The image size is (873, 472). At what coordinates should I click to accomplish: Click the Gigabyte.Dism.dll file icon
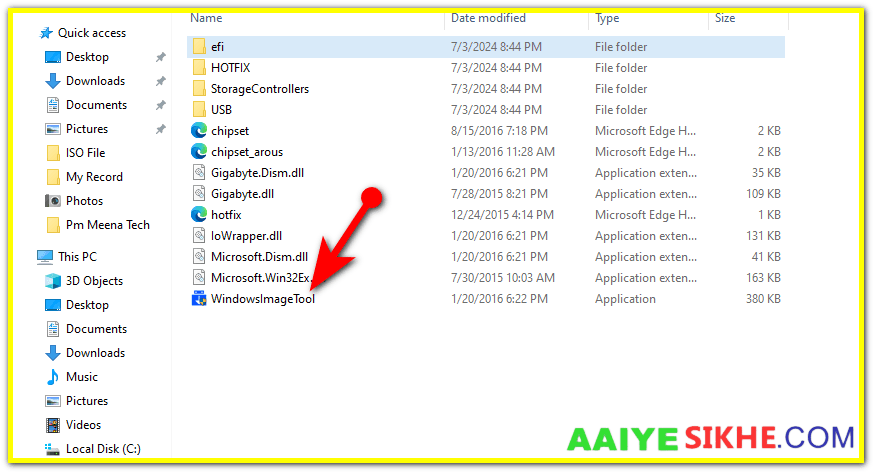[199, 173]
